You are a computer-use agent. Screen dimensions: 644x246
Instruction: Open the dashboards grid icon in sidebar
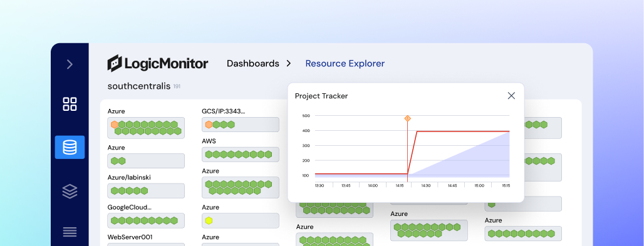click(70, 104)
